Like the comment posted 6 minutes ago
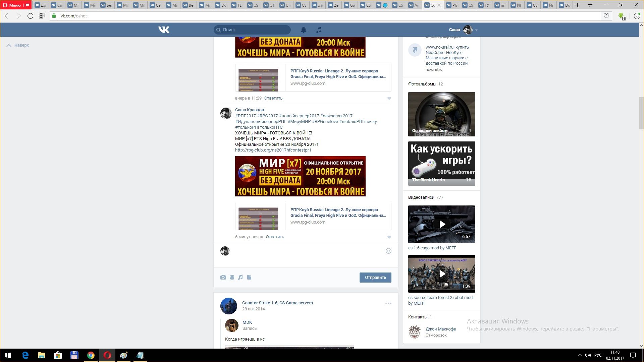This screenshot has height=362, width=644. [389, 237]
